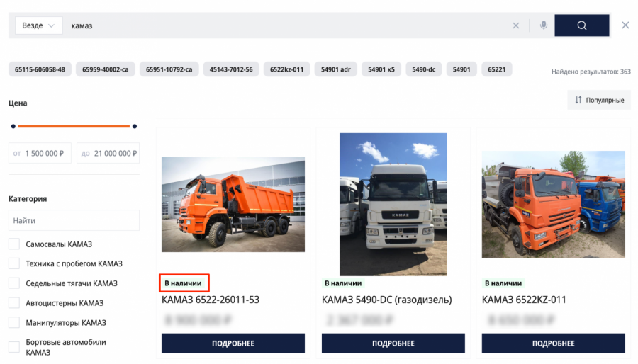The image size is (638, 364).
Task: Click the Цена filter heading
Action: click(18, 103)
